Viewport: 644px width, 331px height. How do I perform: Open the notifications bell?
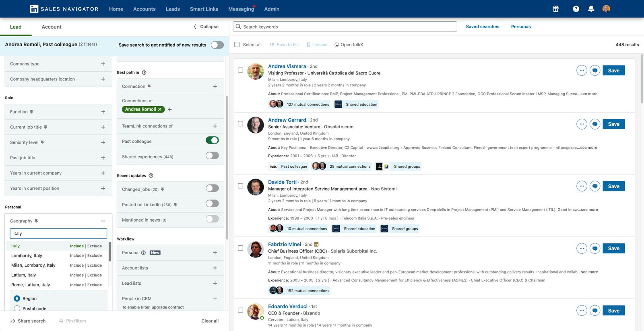click(x=591, y=9)
